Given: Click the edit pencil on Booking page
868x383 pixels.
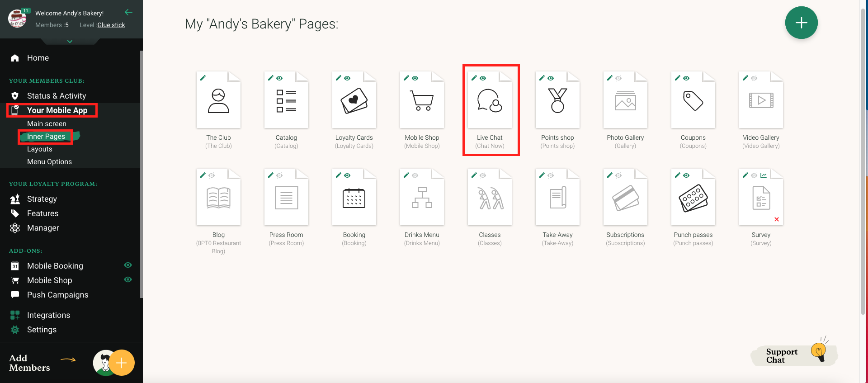Looking at the screenshot, I should coord(339,175).
